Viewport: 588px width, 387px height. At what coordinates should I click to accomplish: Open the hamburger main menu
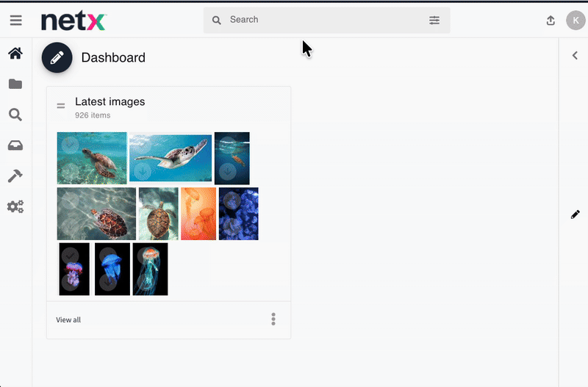15,21
